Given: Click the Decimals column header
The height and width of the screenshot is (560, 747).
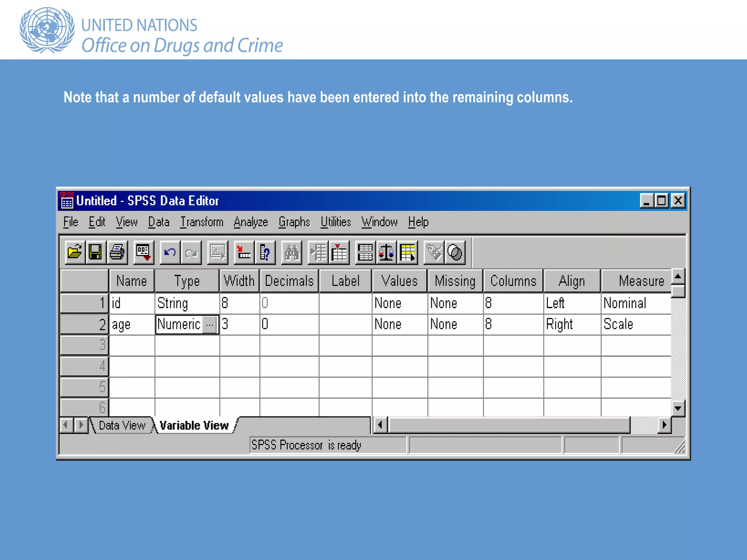Looking at the screenshot, I should [x=289, y=281].
